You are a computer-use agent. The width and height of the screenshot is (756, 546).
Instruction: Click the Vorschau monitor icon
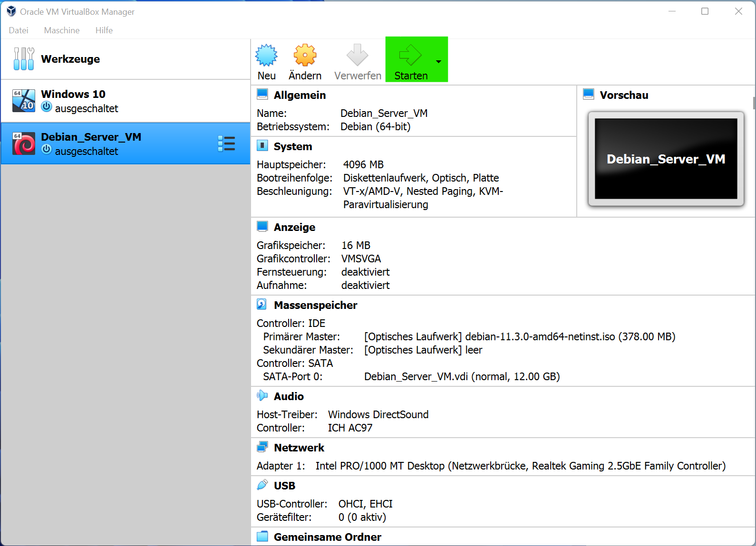(589, 94)
